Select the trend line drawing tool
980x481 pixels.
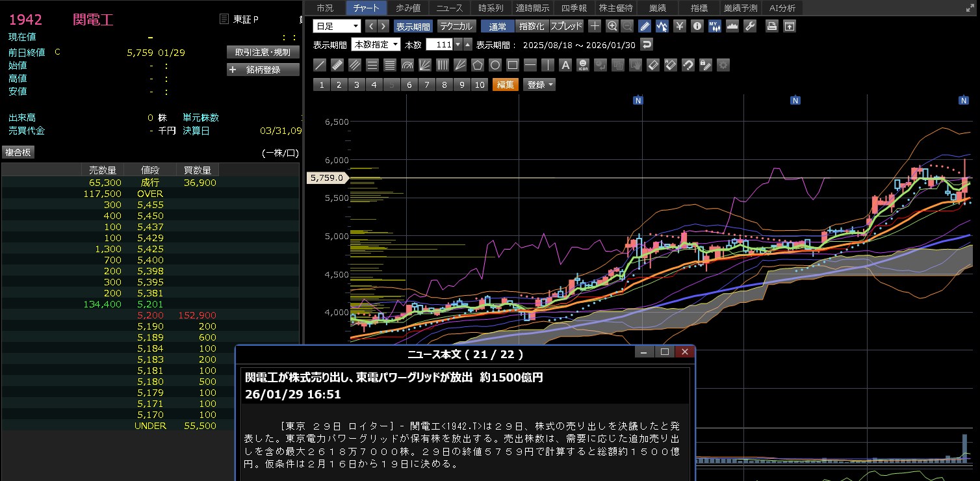click(320, 65)
